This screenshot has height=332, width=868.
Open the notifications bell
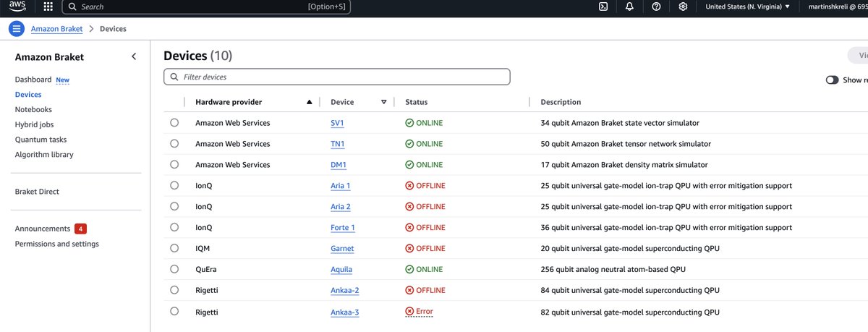[629, 7]
